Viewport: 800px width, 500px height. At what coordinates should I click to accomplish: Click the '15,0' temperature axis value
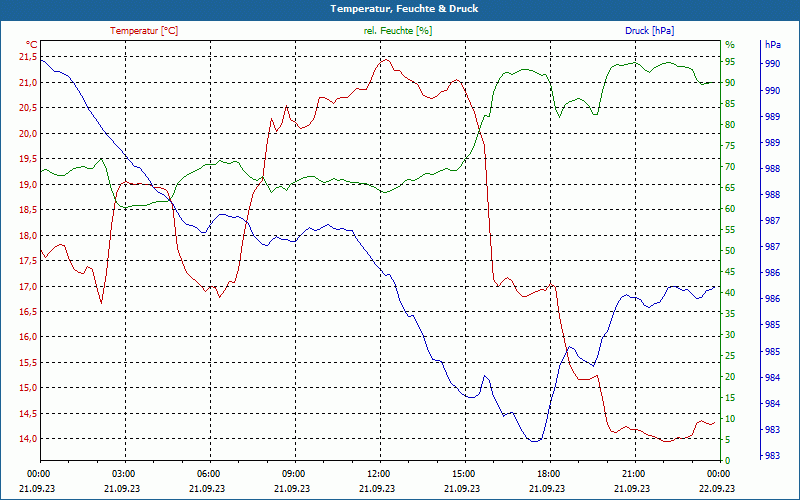(x=28, y=388)
